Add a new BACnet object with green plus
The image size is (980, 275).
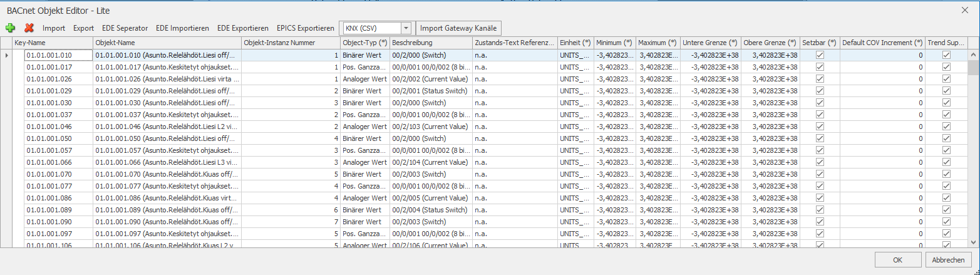(x=10, y=28)
